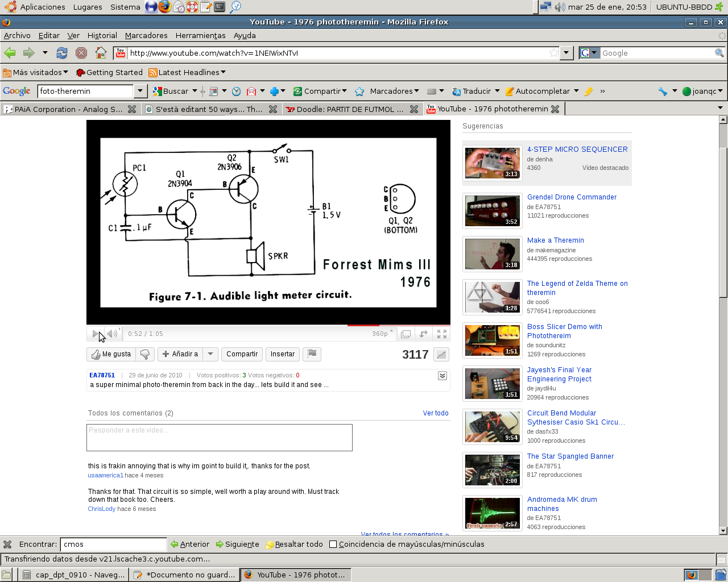728x582 pixels.
Task: Open the Marcadores menu
Action: 146,35
